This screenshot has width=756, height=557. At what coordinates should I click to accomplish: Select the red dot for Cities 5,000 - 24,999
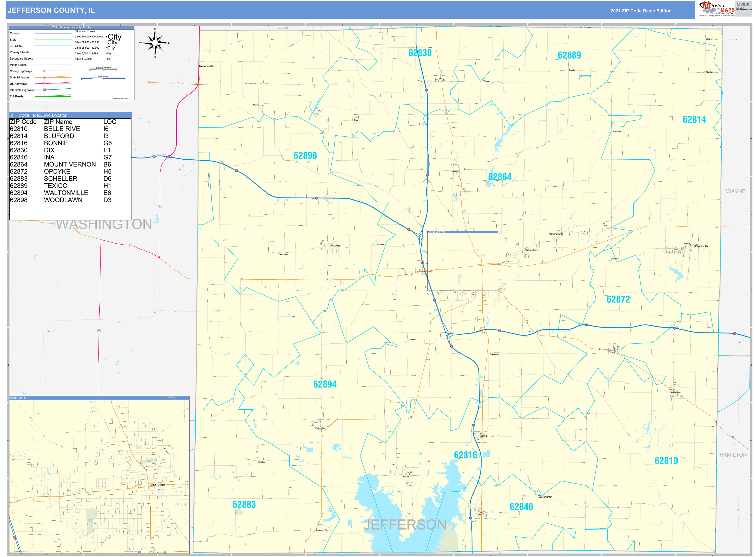106,53
